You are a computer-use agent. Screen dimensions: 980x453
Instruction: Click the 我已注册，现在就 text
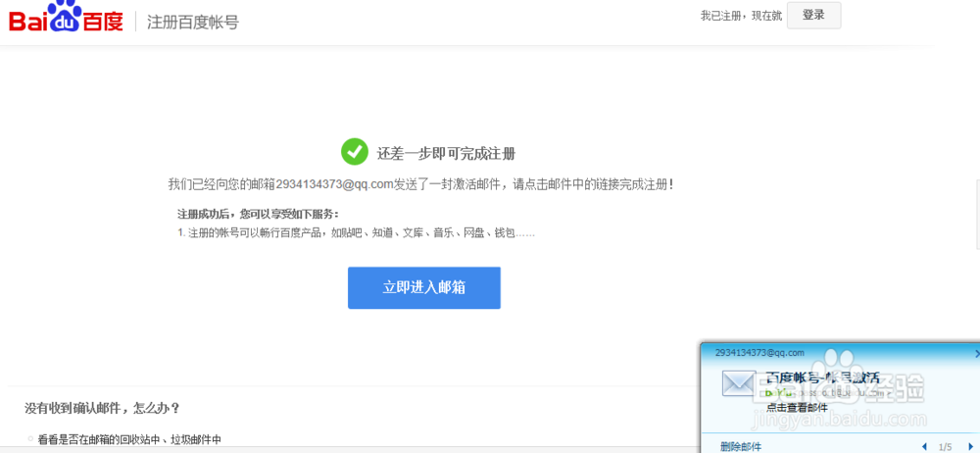click(741, 17)
